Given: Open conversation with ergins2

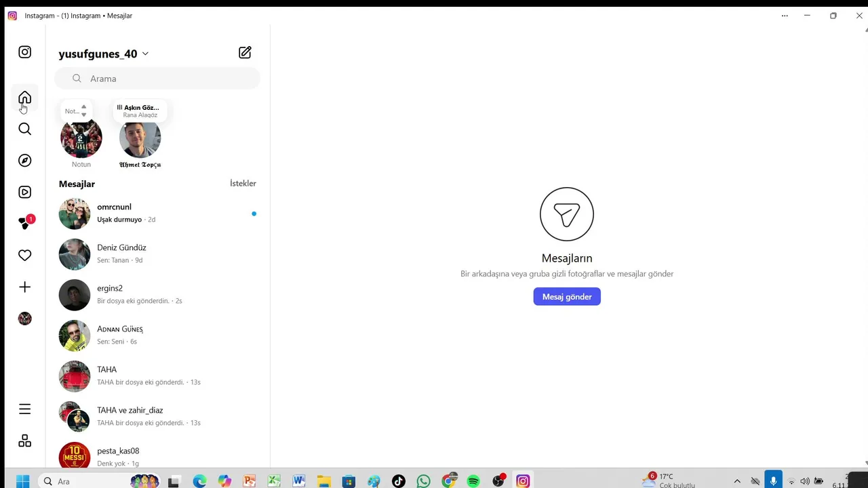Looking at the screenshot, I should point(157,295).
